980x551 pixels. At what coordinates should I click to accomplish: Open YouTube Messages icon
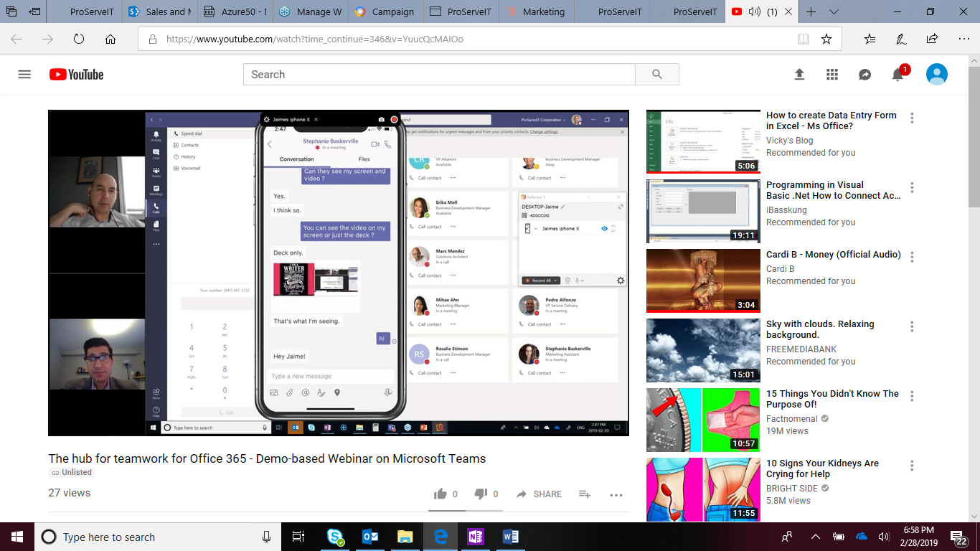(864, 74)
